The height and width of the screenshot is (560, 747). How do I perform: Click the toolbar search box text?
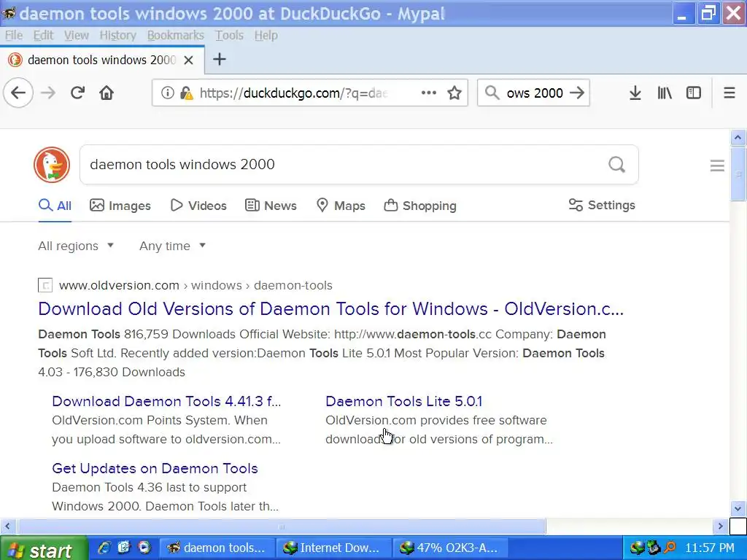535,93
